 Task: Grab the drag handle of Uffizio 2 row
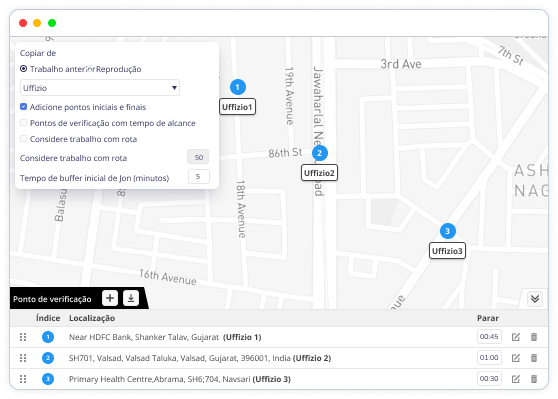23,358
